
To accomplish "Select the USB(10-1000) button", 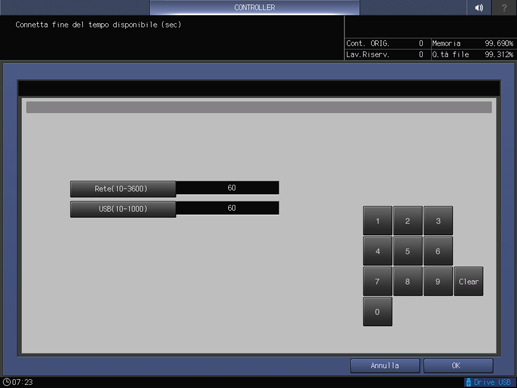I will (x=123, y=209).
